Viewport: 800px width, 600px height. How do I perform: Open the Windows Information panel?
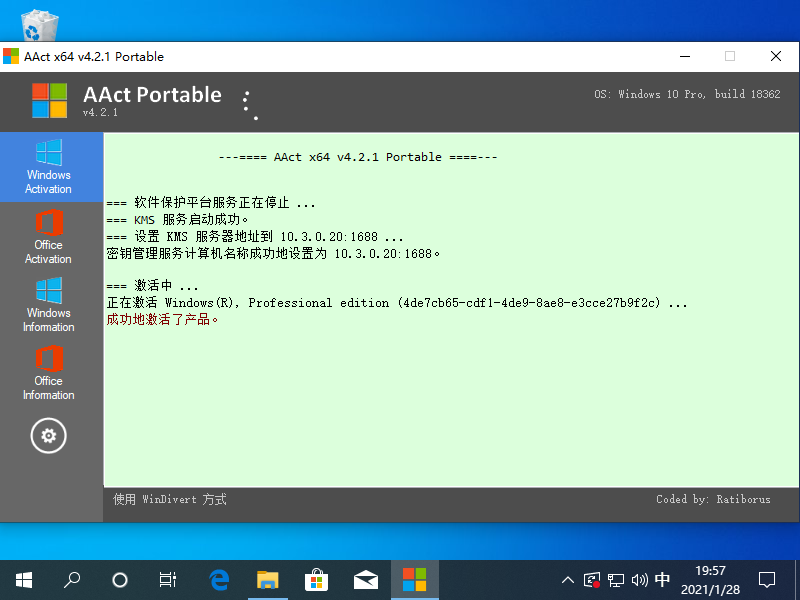48,305
